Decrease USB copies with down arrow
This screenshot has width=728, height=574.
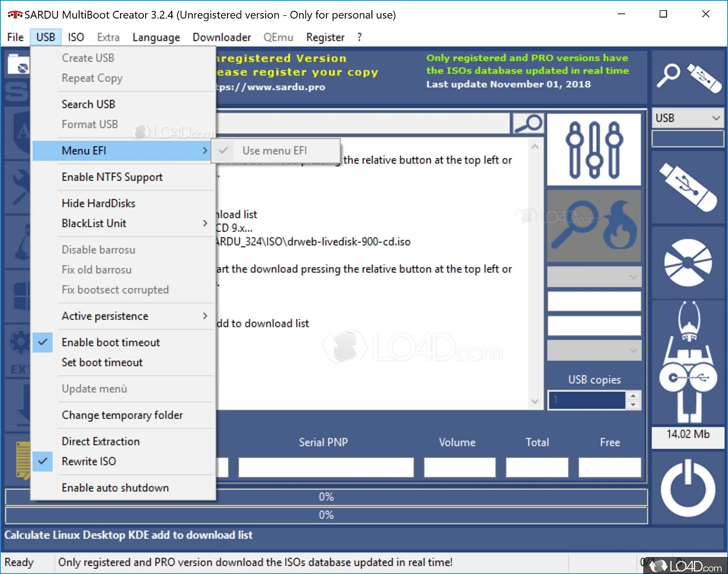(x=633, y=405)
